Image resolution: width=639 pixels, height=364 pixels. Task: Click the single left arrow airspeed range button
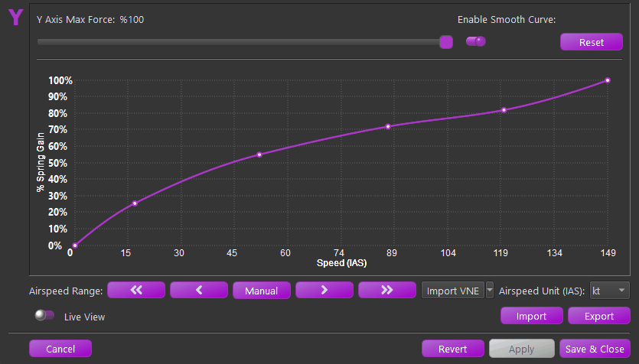(199, 291)
